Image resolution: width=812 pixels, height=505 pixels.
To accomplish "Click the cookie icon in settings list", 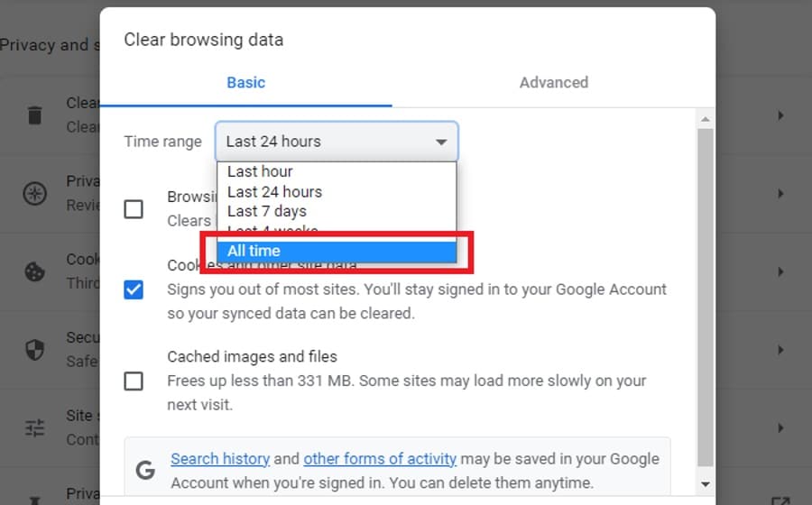I will pyautogui.click(x=34, y=271).
